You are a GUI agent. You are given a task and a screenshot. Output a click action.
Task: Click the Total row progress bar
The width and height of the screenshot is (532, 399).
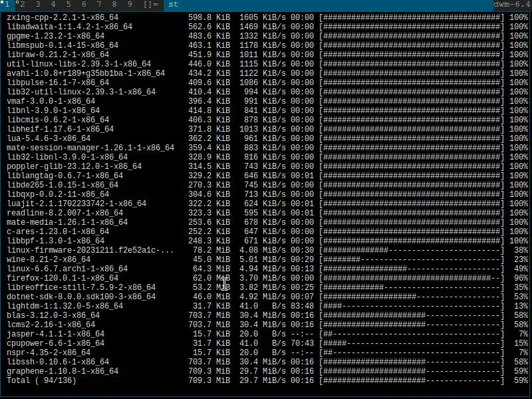412,380
